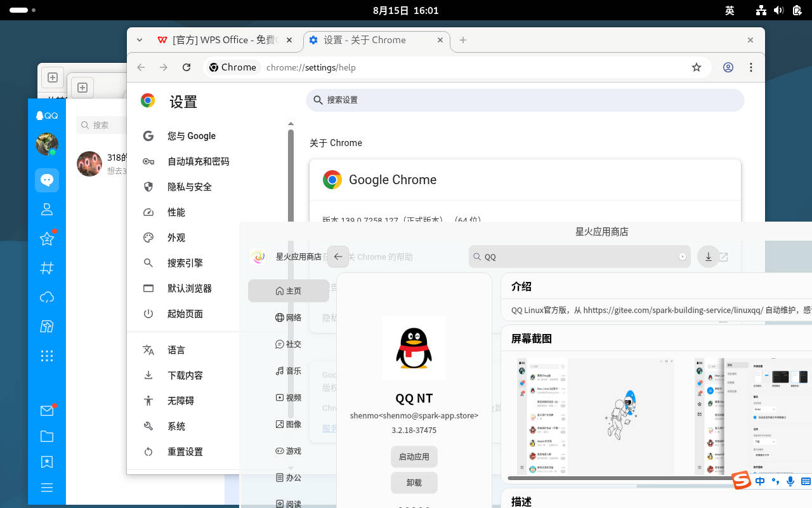
Task: Open Sogou soft keyboard icon
Action: [806, 481]
